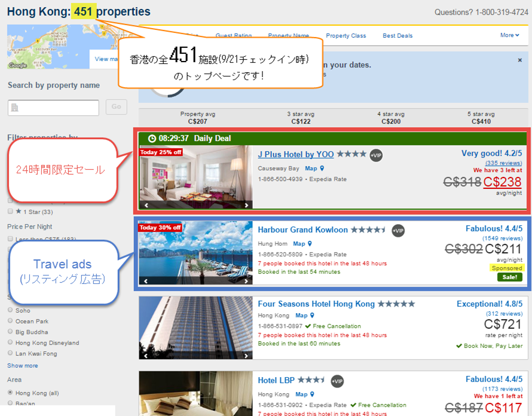This screenshot has height=416, width=532.
Task: Open the 335 reviews link
Action: [x=503, y=163]
